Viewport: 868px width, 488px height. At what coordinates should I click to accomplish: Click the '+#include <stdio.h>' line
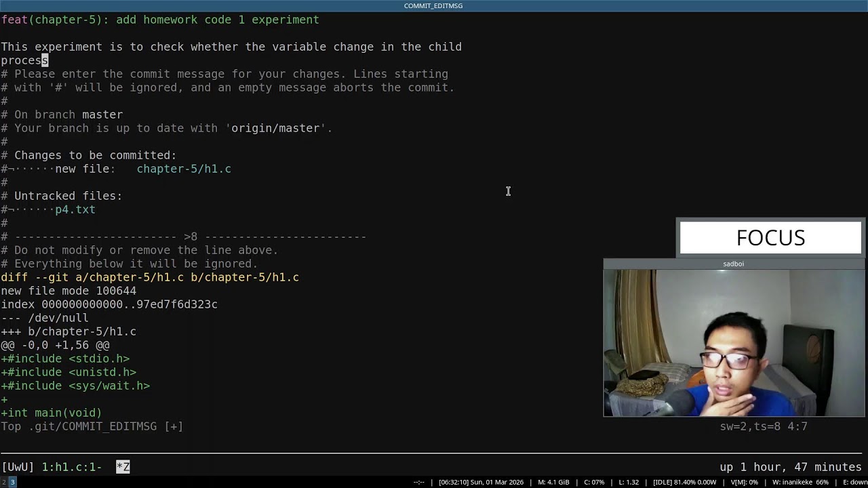tap(65, 359)
